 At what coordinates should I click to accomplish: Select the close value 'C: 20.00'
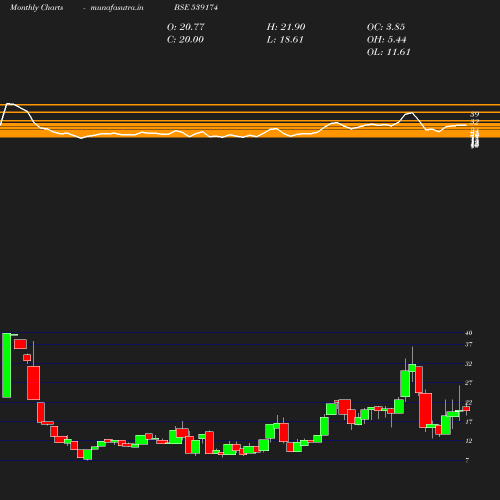point(185,40)
